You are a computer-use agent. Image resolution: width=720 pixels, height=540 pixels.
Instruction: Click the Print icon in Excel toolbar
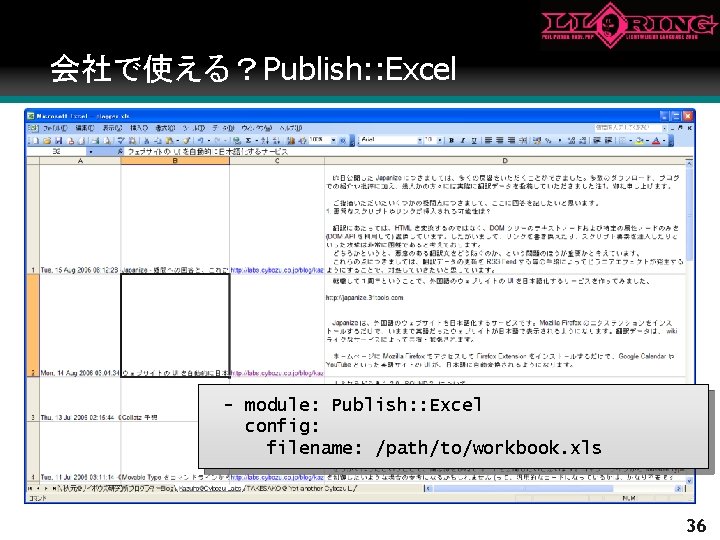96,141
